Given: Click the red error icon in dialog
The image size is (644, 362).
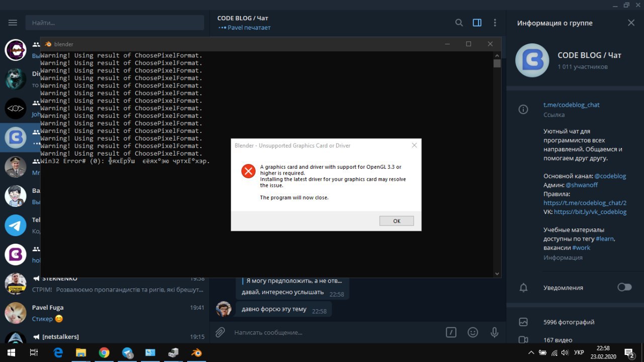Looking at the screenshot, I should click(249, 171).
